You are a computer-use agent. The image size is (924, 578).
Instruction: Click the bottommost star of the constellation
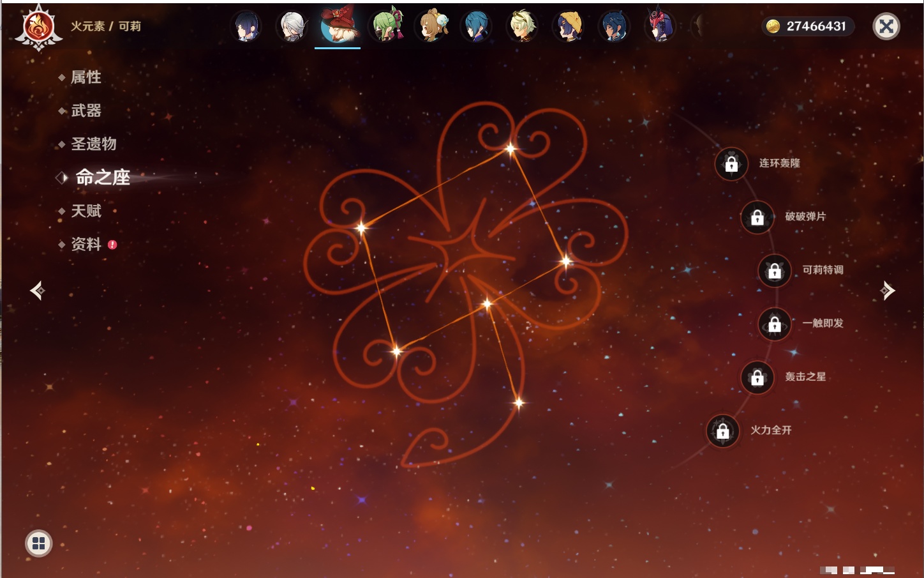point(519,402)
